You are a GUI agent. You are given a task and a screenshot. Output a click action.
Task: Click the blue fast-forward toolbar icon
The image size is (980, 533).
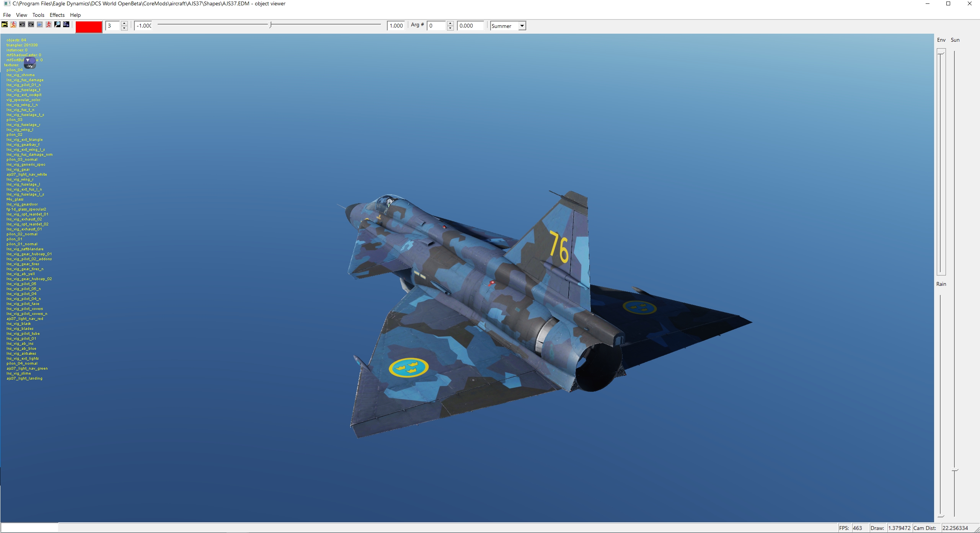40,24
